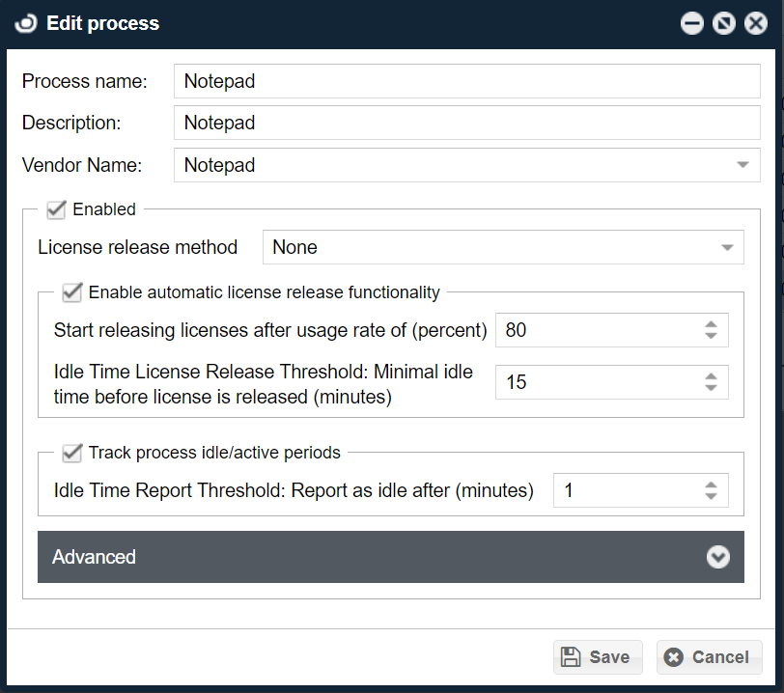Click the Cancel button
Viewport: 784px width, 693px height.
coord(709,657)
